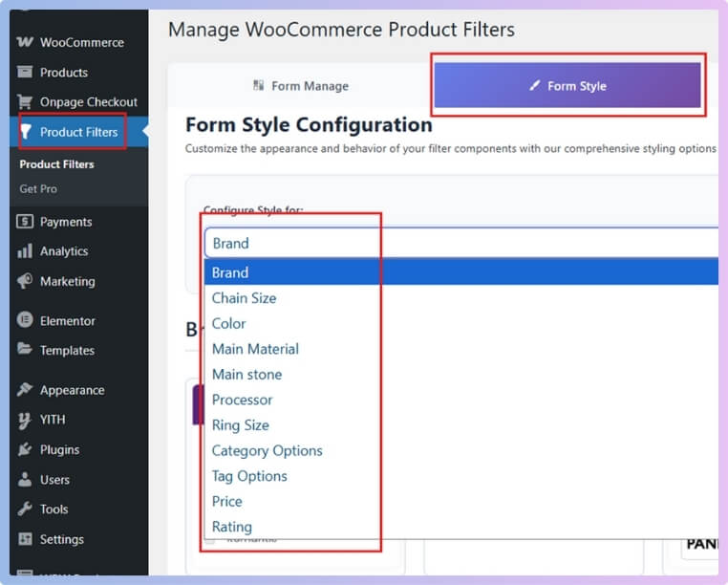Click the Configure Style for select box
Viewport: 728px width, 585px height.
[461, 243]
